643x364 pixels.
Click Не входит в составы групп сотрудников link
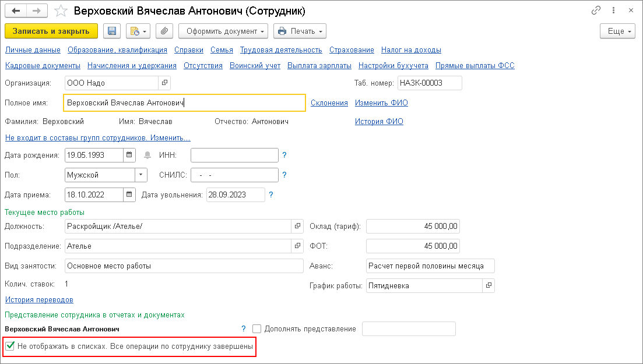coord(97,137)
